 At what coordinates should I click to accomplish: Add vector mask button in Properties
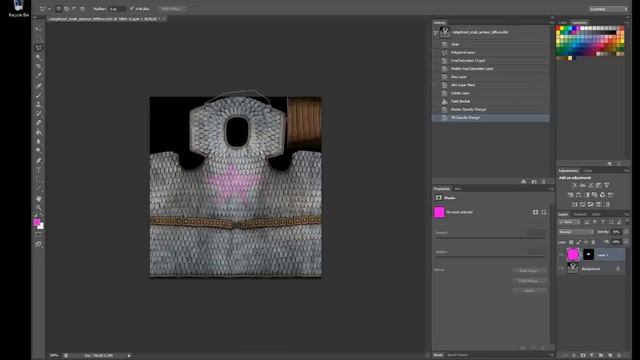(544, 212)
